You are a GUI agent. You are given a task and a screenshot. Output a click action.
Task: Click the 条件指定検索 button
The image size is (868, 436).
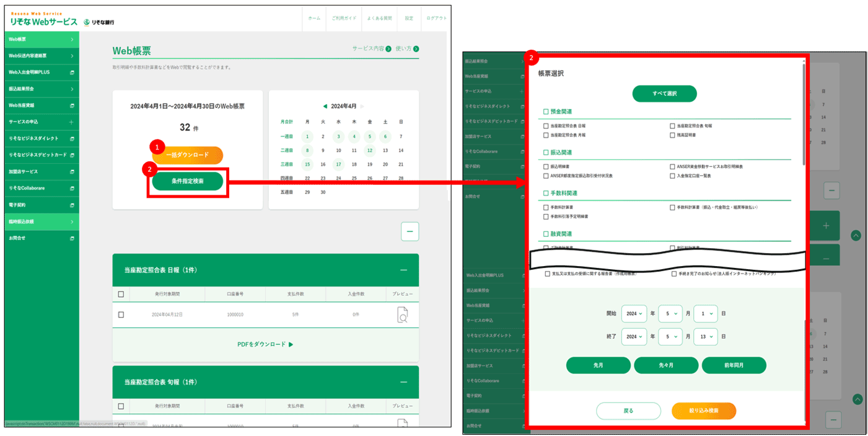pos(188,181)
